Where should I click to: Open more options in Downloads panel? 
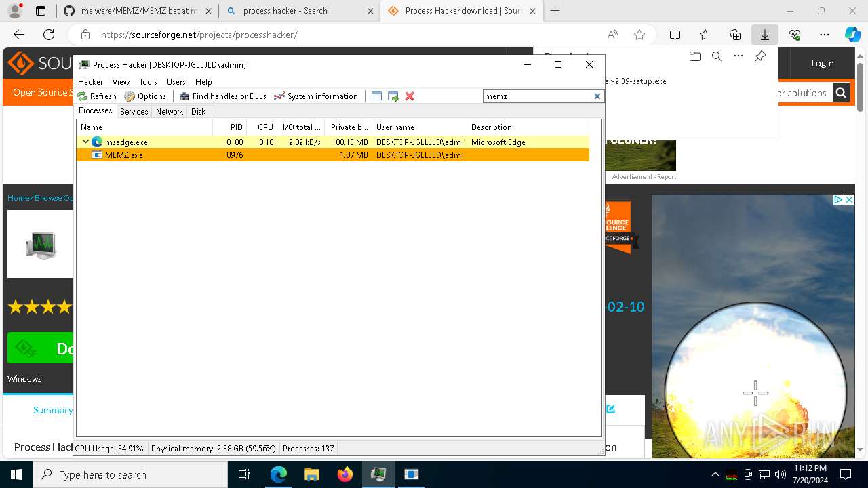(x=738, y=56)
